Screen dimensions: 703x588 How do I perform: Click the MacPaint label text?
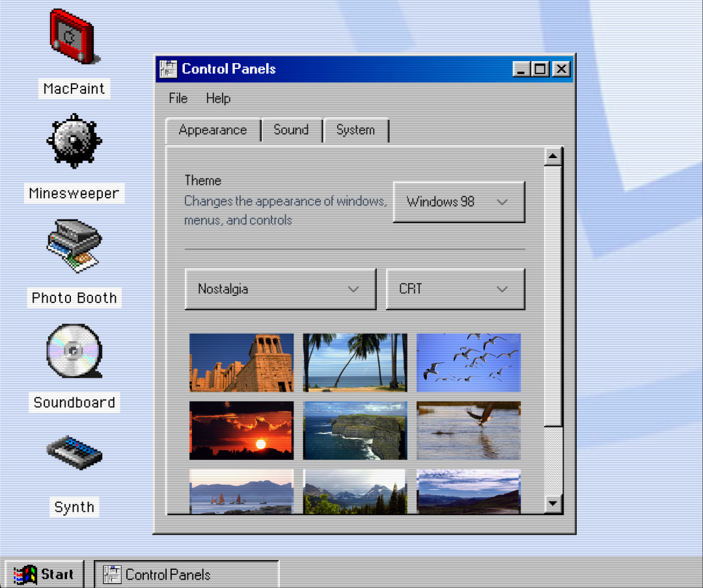tap(74, 88)
